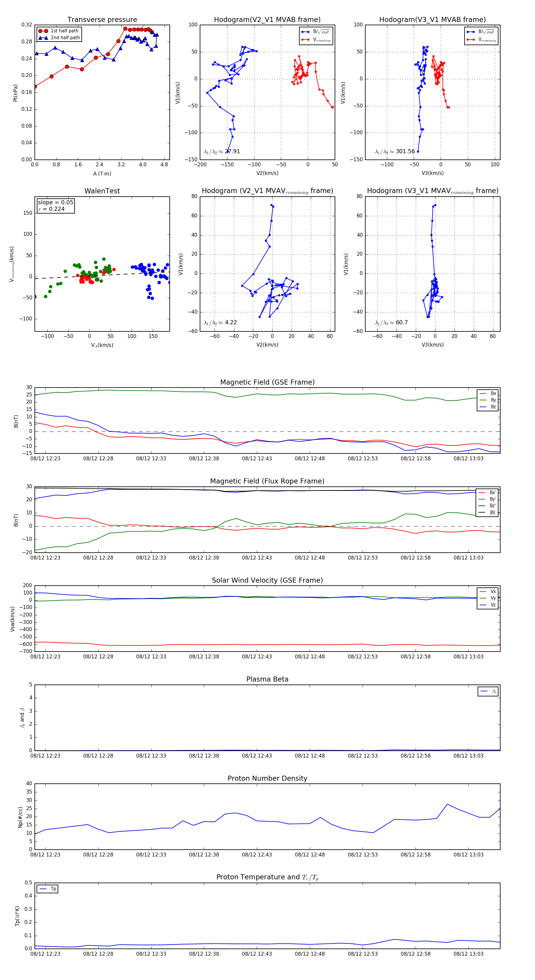Click the 'slope = 0.05' annotation
535x980 pixels.
56,203
